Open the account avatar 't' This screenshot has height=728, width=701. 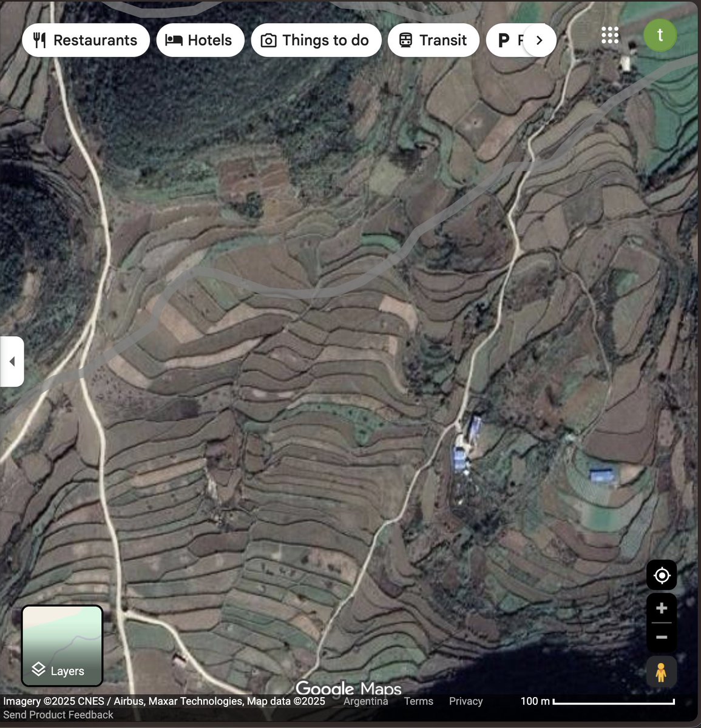(x=660, y=35)
